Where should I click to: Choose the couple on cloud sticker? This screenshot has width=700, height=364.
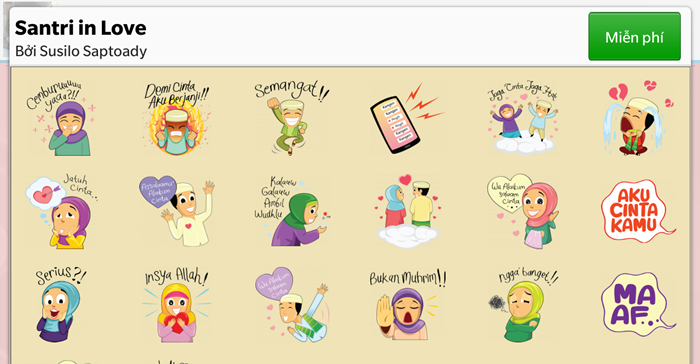coord(407,211)
